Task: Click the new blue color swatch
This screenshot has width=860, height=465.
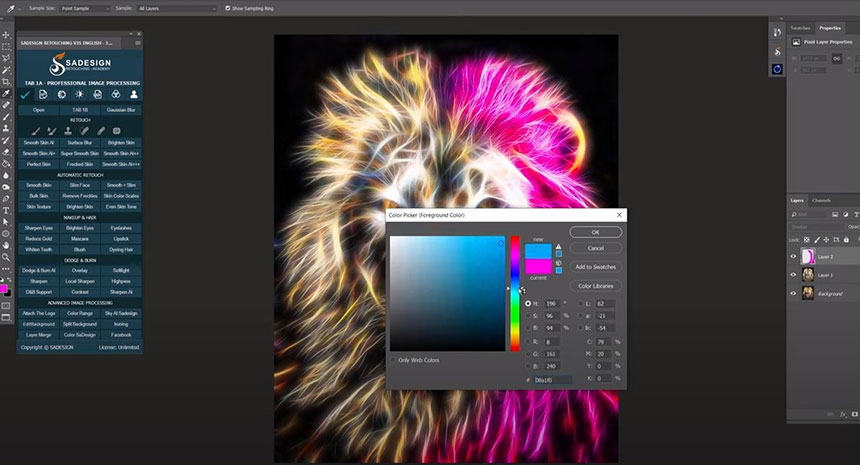Action: (x=538, y=251)
